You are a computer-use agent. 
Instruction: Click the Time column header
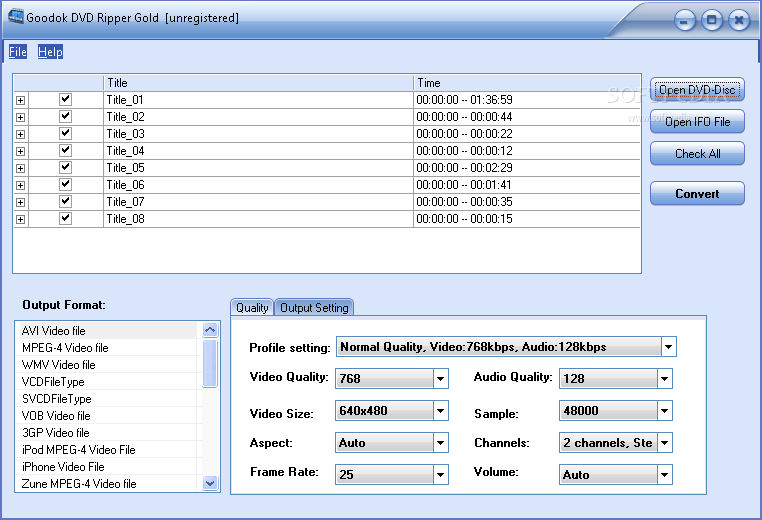point(527,83)
